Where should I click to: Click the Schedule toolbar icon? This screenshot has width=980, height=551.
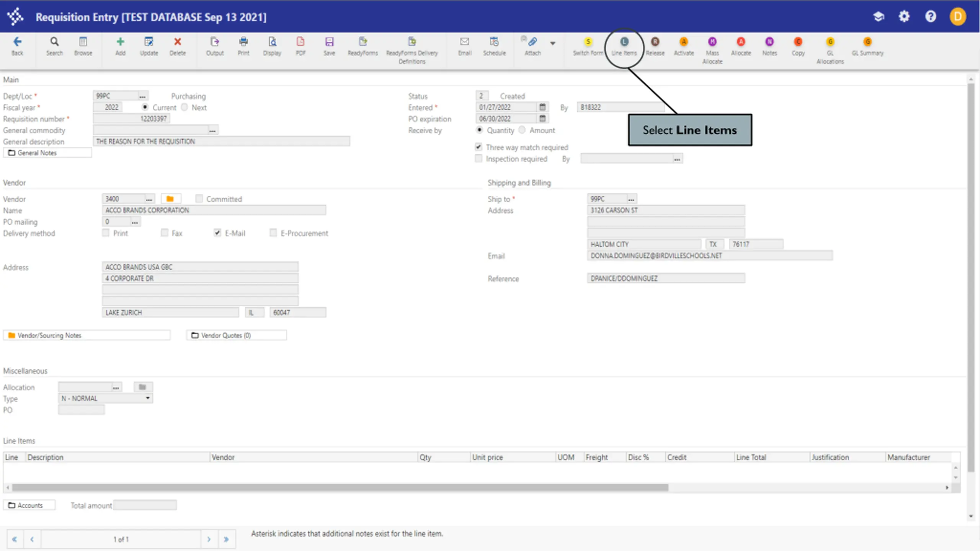point(494,47)
